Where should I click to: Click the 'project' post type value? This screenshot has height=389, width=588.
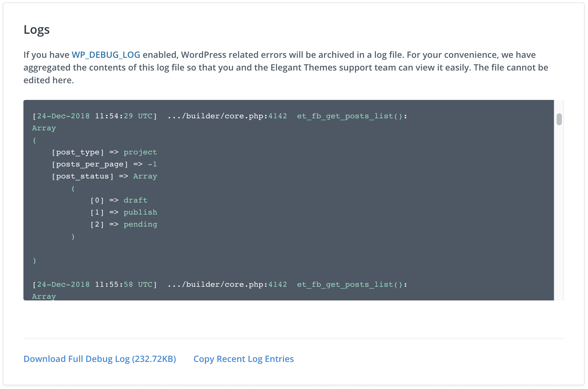(140, 152)
